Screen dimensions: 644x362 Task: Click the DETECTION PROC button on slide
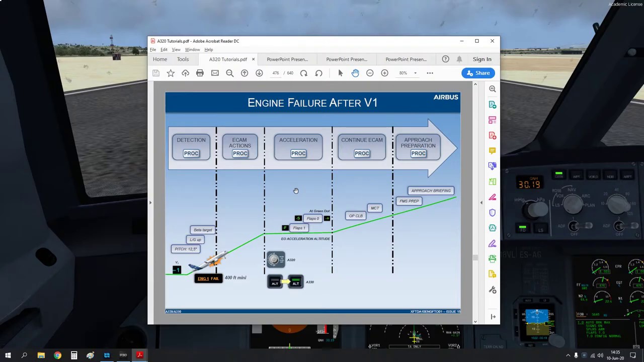pos(191,153)
